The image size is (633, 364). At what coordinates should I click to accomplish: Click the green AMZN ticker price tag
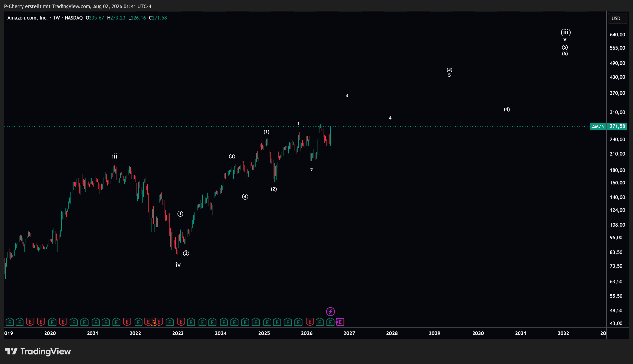tap(598, 127)
